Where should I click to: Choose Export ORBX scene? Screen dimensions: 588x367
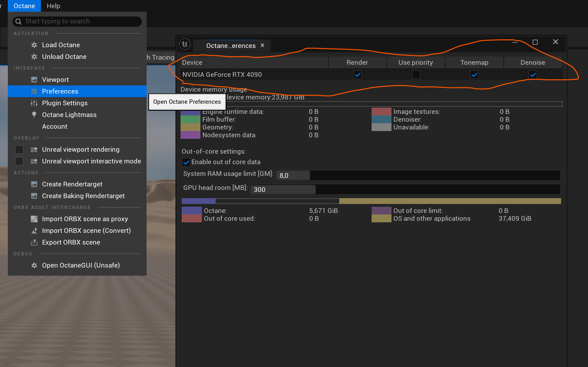[77, 242]
